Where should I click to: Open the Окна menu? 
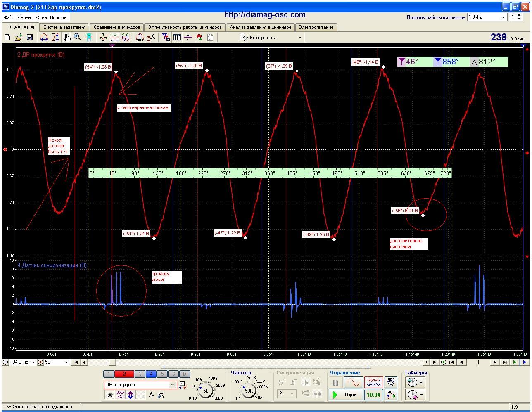tap(41, 17)
